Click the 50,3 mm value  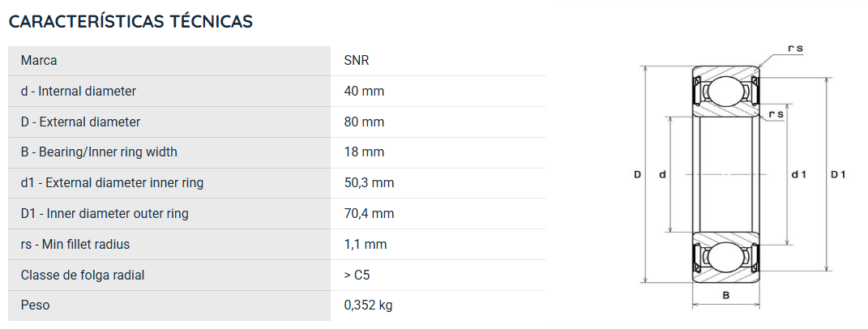(369, 183)
